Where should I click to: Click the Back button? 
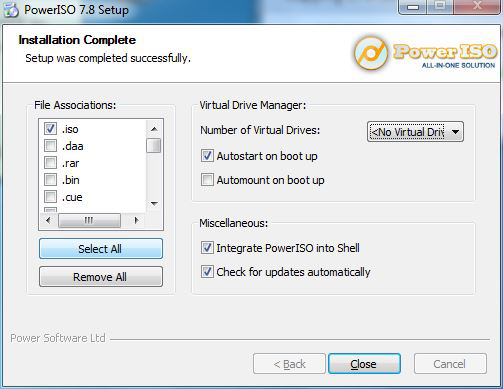(289, 364)
